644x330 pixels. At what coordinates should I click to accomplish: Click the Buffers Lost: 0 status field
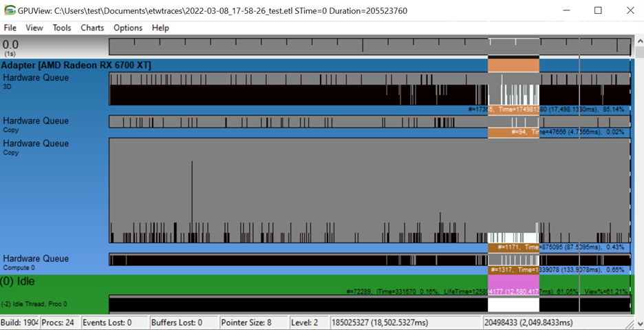183,322
